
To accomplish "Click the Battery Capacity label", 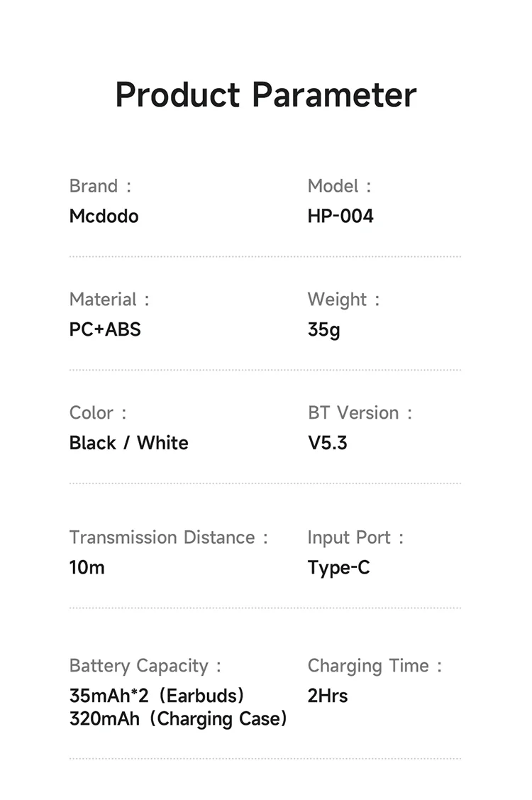I will tap(145, 666).
